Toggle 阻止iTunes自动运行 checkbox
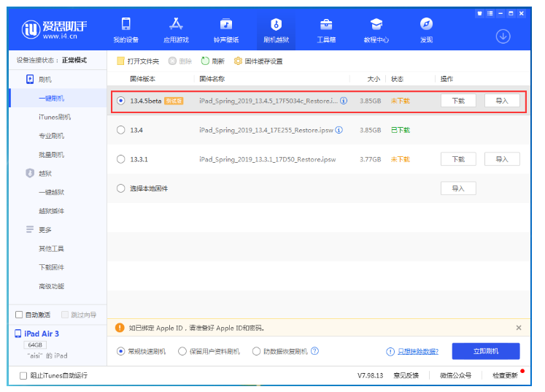Image resolution: width=545 pixels, height=392 pixels. 23,376
